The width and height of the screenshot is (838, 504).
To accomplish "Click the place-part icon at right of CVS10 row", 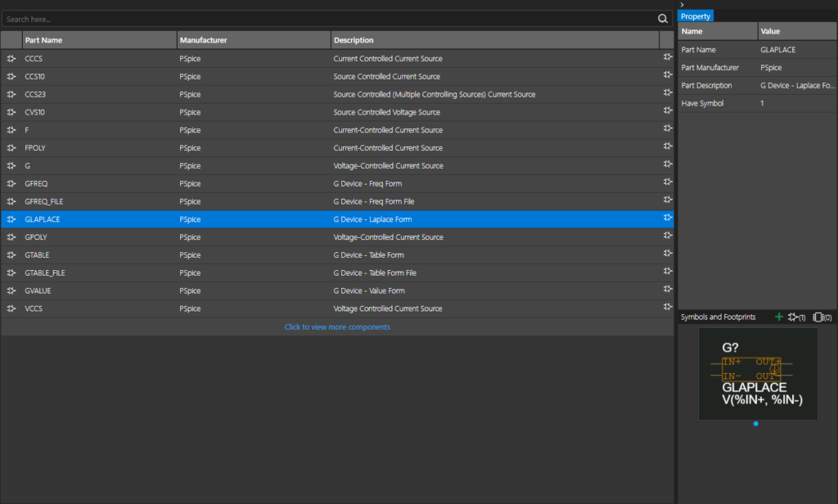I will coord(668,110).
